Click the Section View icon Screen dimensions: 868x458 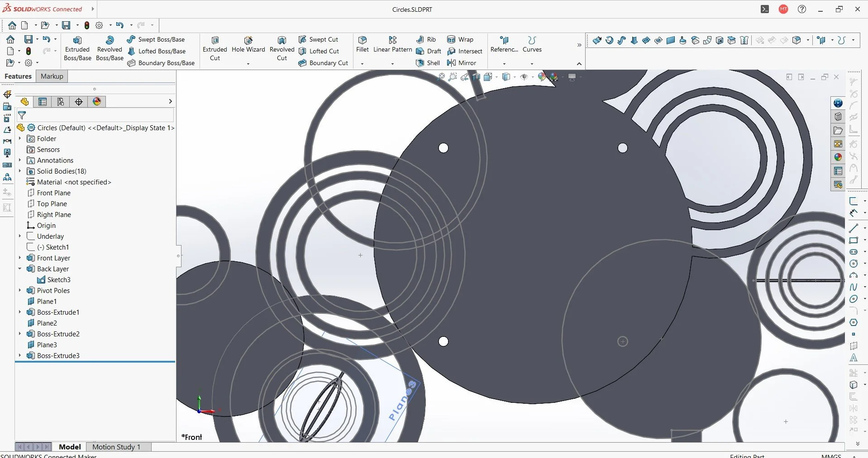tap(476, 77)
